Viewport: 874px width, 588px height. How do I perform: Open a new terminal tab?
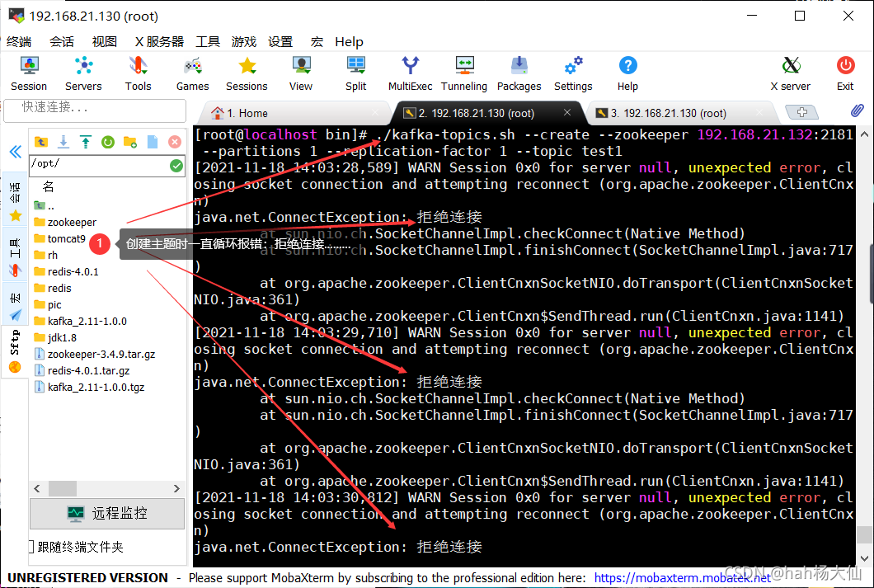[x=801, y=113]
